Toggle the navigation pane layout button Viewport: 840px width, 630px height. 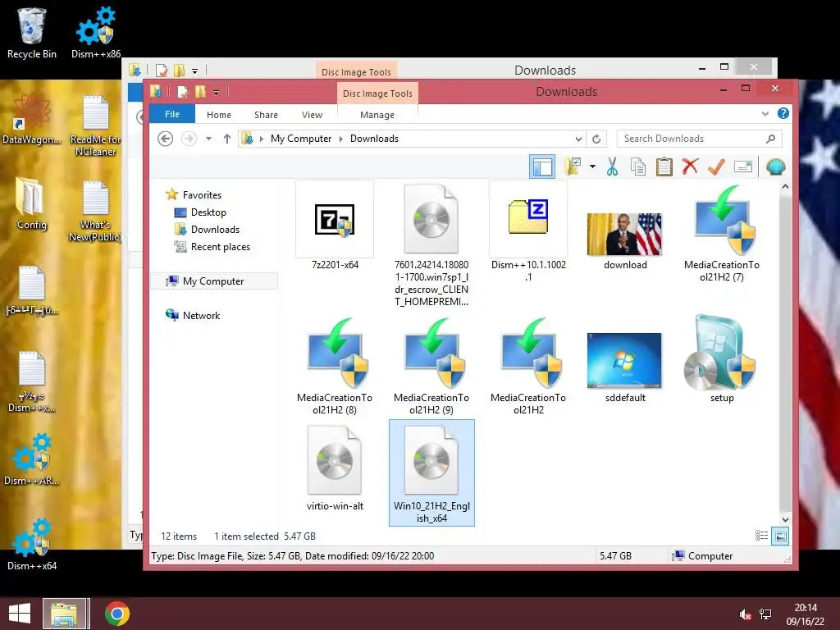coord(541,167)
